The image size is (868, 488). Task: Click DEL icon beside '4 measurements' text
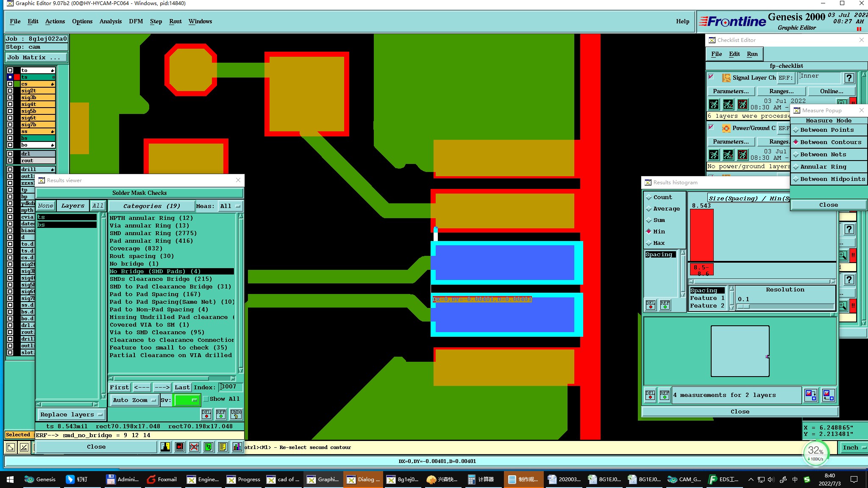point(650,395)
